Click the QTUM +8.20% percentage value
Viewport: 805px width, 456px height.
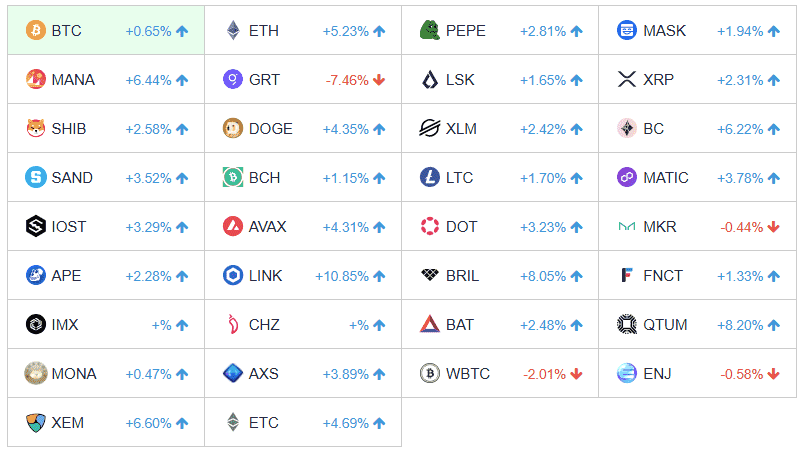pos(740,325)
